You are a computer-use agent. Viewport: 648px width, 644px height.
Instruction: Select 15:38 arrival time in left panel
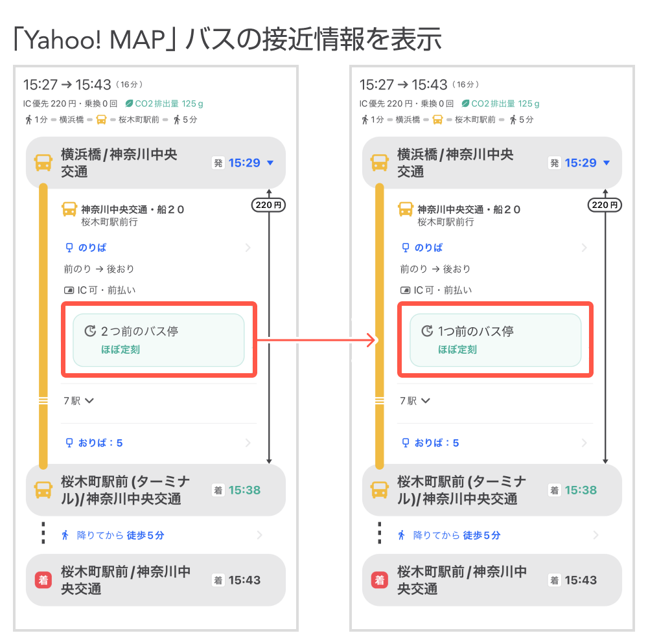245,490
